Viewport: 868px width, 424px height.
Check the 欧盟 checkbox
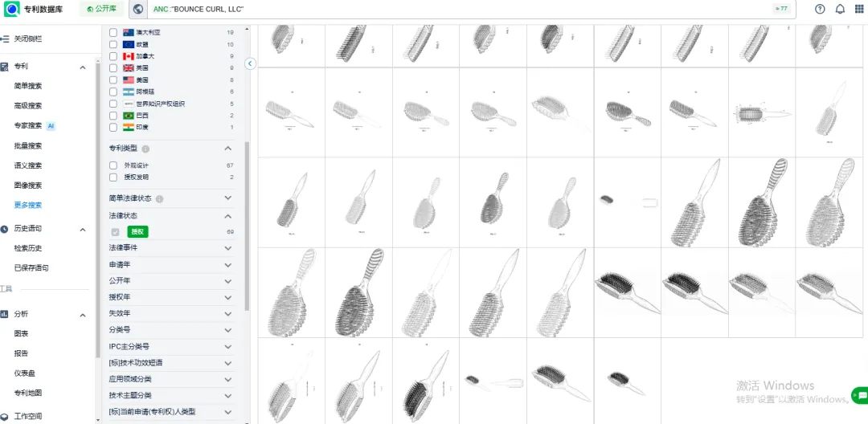[113, 44]
